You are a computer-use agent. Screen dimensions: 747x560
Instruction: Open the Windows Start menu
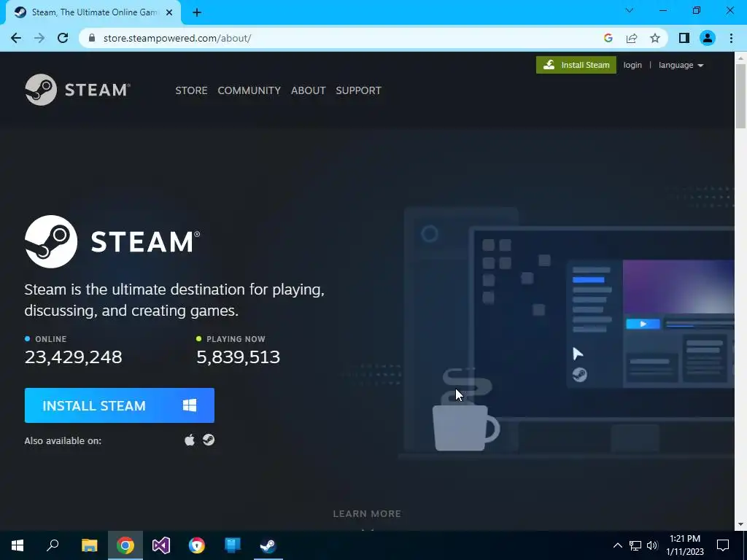point(18,545)
